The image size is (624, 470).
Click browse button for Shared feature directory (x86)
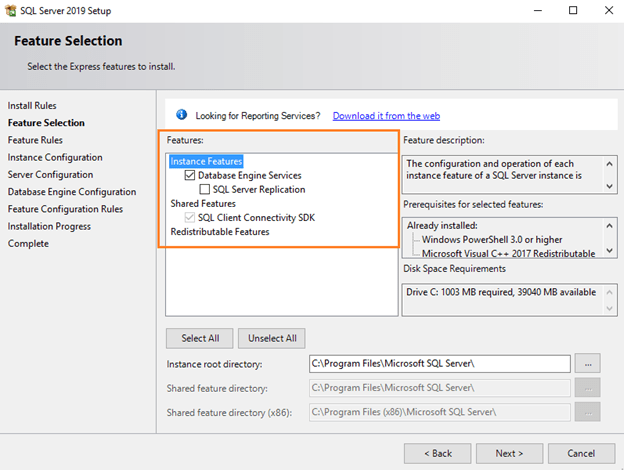pyautogui.click(x=587, y=412)
